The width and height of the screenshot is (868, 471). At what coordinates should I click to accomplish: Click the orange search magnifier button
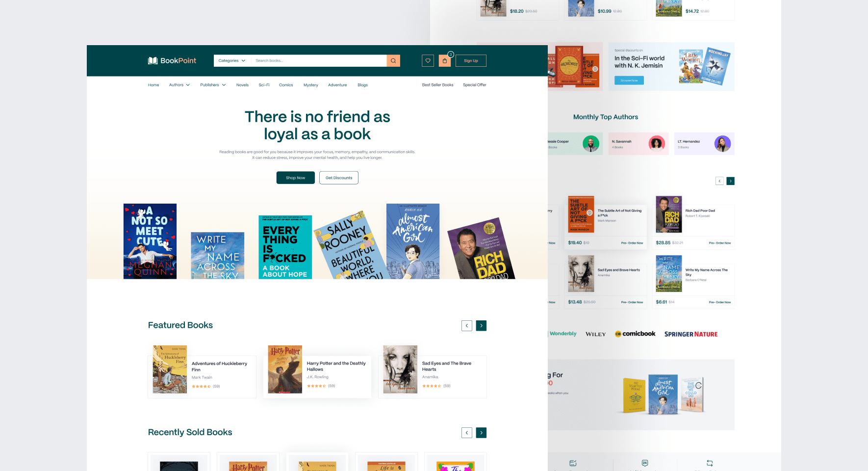[393, 61]
